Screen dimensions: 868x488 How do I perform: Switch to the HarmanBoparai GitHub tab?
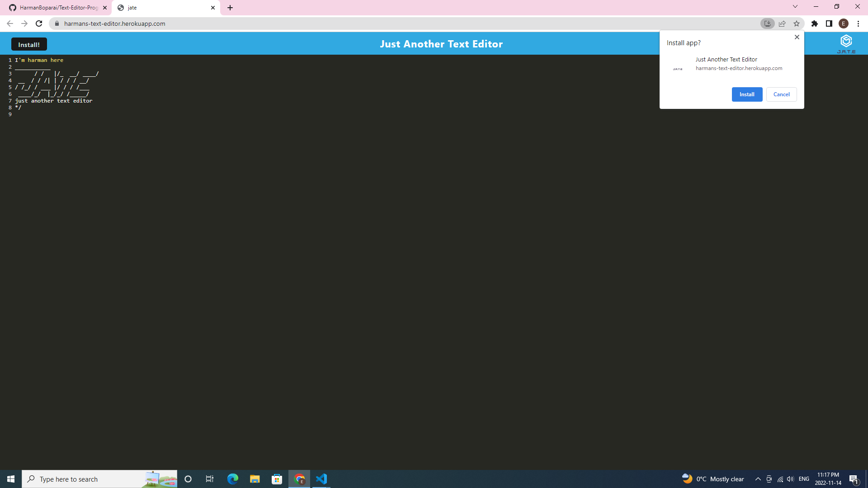tap(59, 8)
